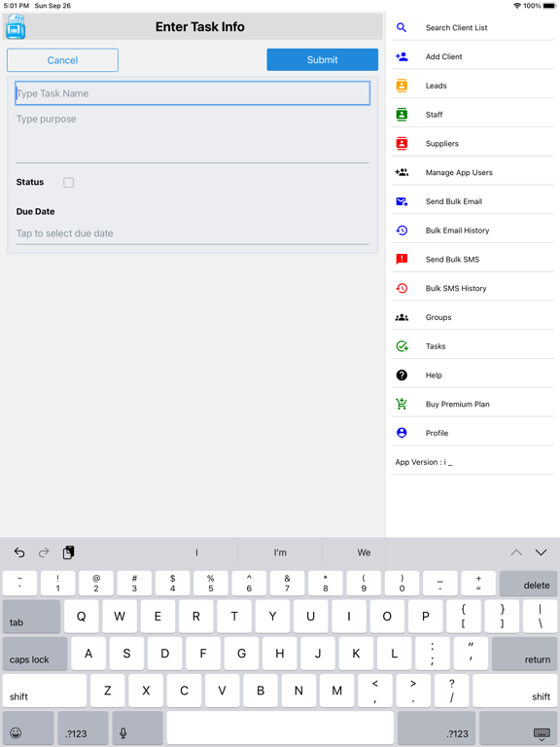This screenshot has width=560, height=747.
Task: Tap the M key on keyboard
Action: pos(336,691)
